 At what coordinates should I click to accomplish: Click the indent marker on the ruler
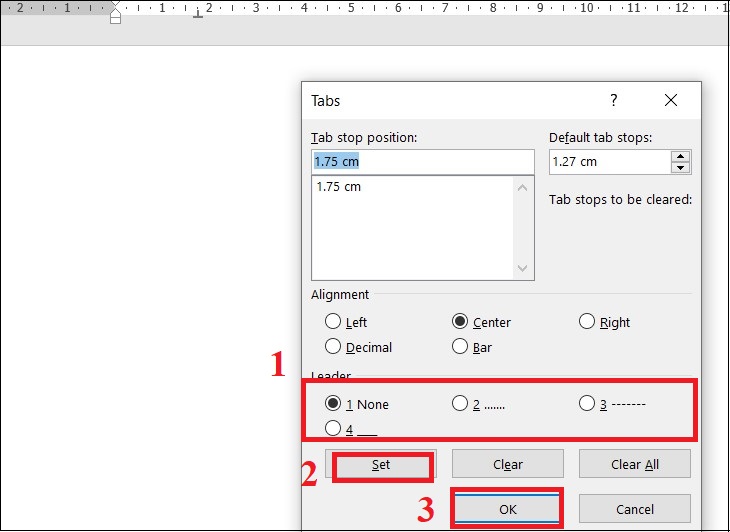coord(115,13)
